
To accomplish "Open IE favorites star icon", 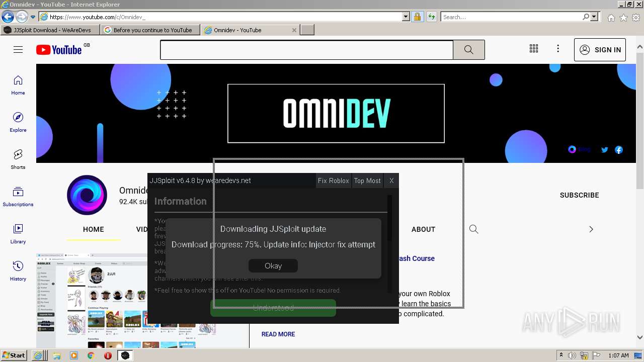I will click(x=623, y=18).
